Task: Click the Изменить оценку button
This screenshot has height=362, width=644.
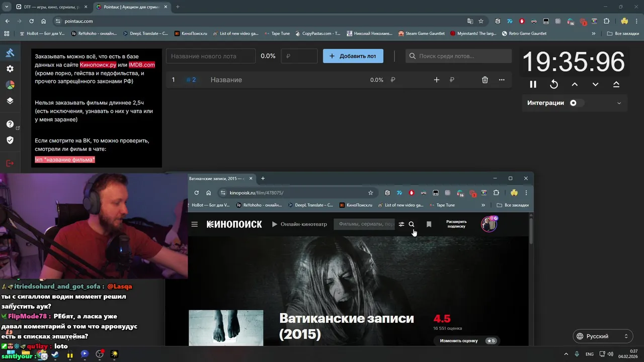Action: (x=466, y=341)
